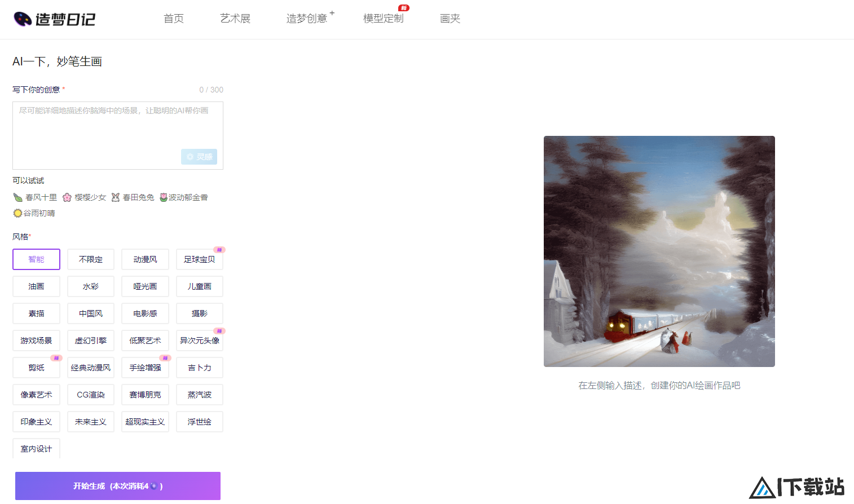Open the 造梦创意 navigation tab
This screenshot has height=504, width=854.
click(x=307, y=19)
